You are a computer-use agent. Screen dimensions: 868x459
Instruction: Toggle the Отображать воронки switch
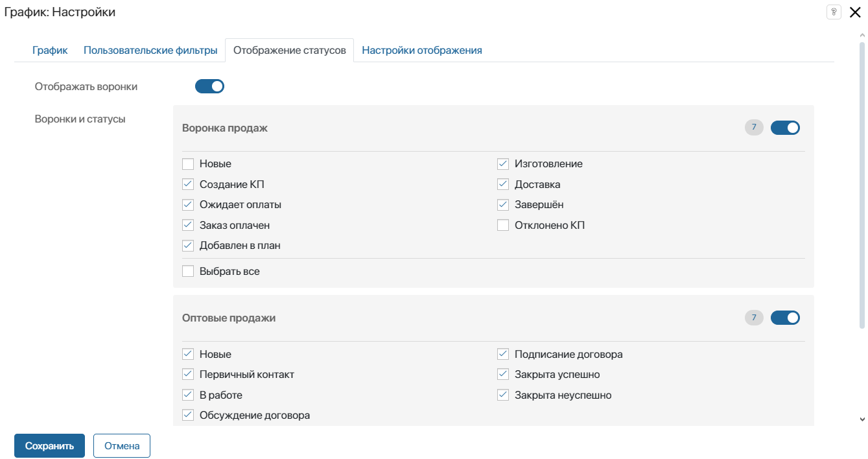coord(209,86)
